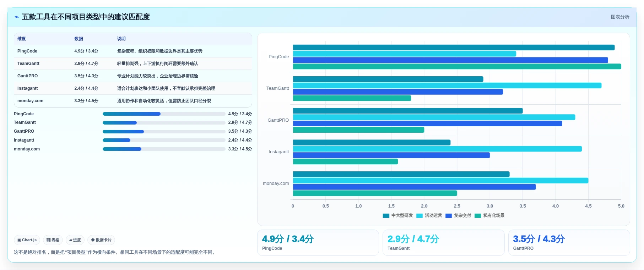This screenshot has width=644, height=270.
Task: Click the 说明 column header
Action: [121, 39]
